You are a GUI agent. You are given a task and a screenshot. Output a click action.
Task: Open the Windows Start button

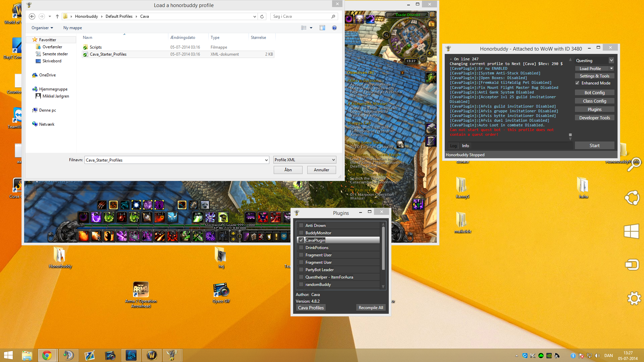coord(8,355)
